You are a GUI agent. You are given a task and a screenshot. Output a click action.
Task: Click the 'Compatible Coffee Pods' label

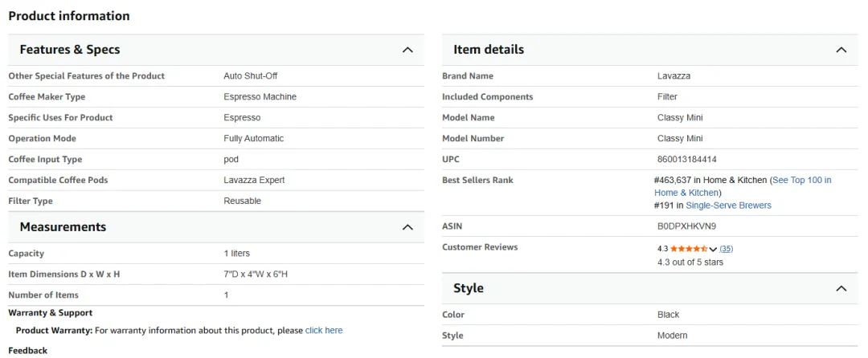point(58,180)
